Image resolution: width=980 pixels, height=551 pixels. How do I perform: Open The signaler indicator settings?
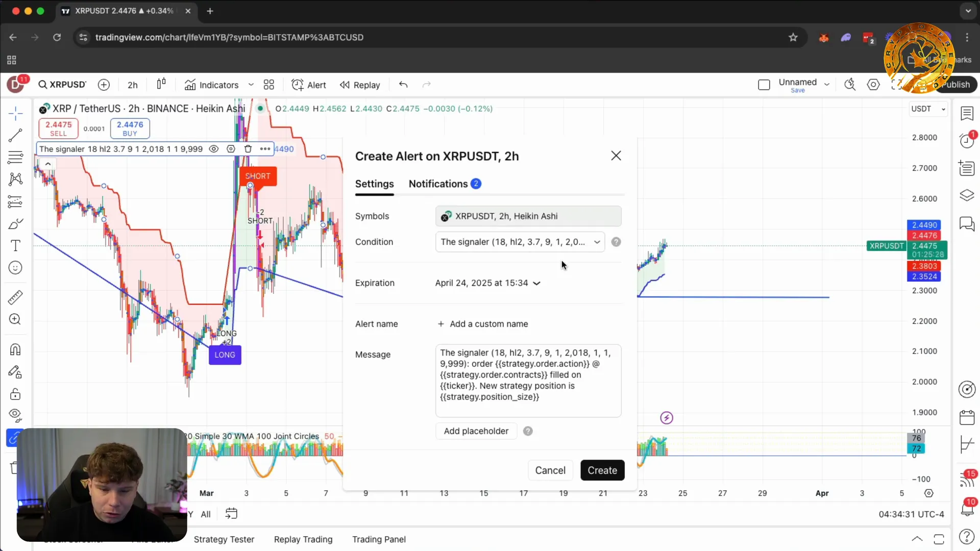tap(231, 149)
